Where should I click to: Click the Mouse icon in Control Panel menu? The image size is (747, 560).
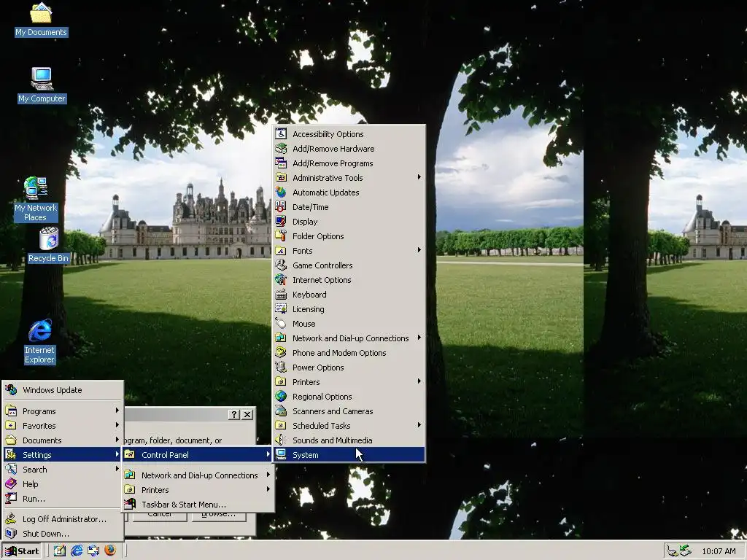point(281,324)
